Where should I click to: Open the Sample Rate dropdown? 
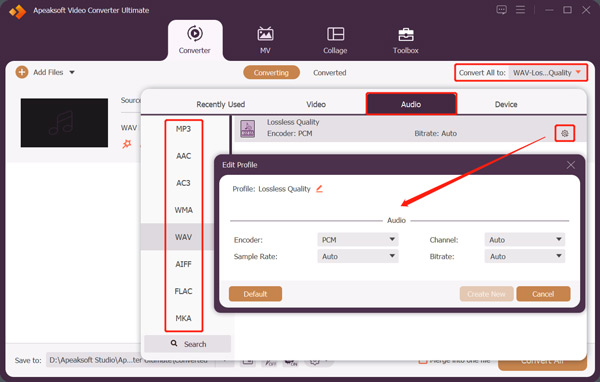(x=358, y=256)
